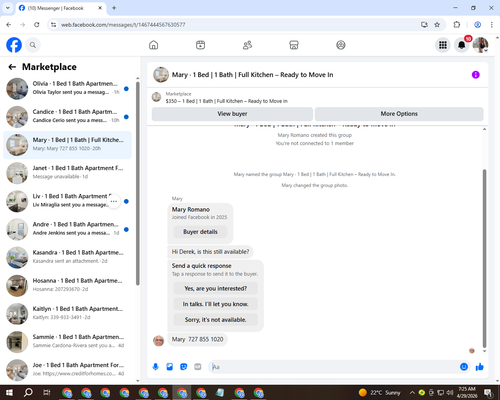Show hidden system tray icons

[x=412, y=393]
